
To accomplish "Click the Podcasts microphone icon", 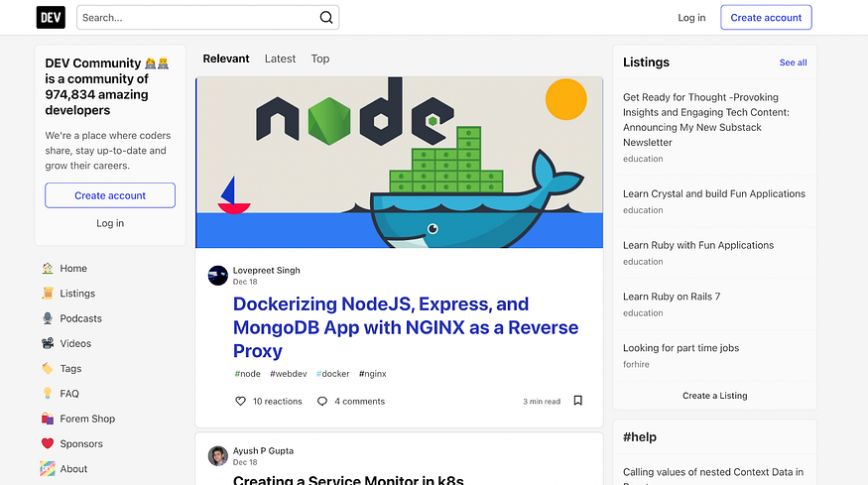I will pos(48,318).
